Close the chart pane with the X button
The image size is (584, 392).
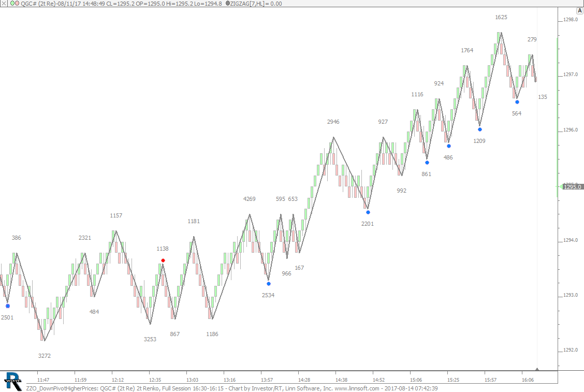coord(4,3)
